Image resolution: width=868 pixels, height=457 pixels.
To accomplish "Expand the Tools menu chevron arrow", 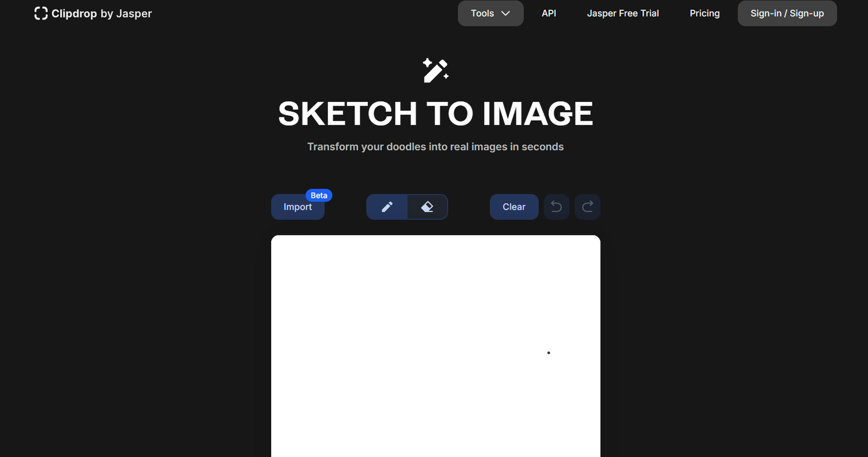I will 506,14.
